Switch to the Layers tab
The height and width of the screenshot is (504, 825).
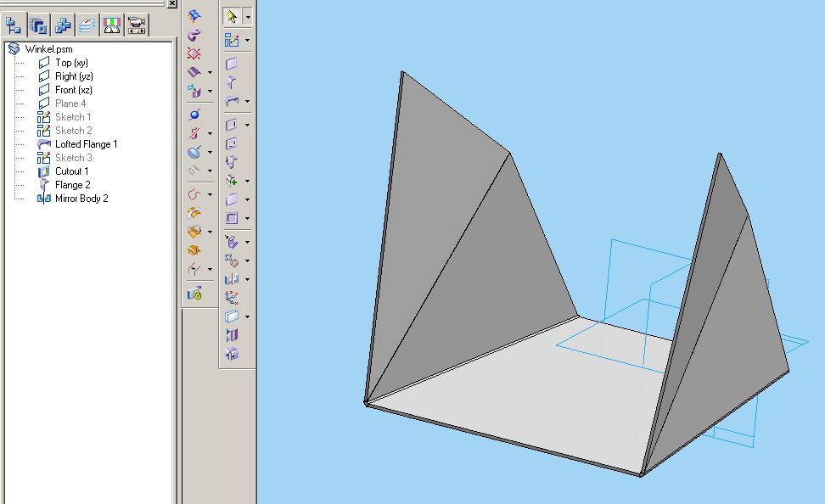[x=87, y=25]
